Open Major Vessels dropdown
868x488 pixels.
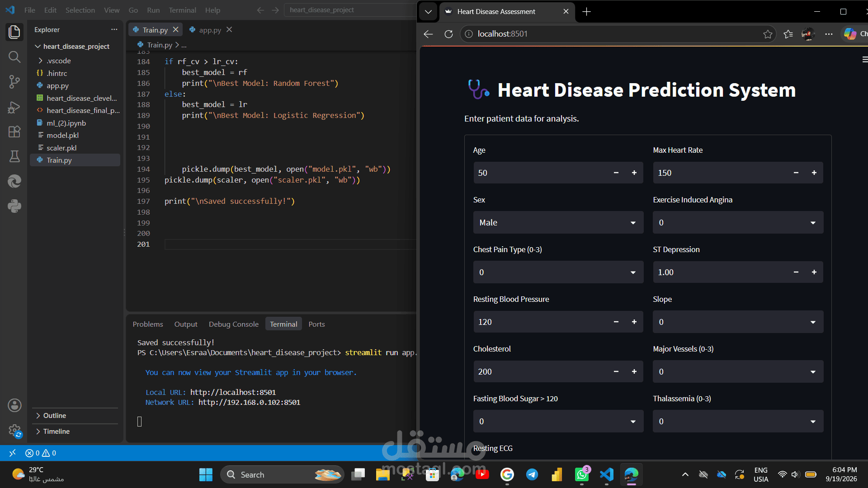(x=738, y=371)
